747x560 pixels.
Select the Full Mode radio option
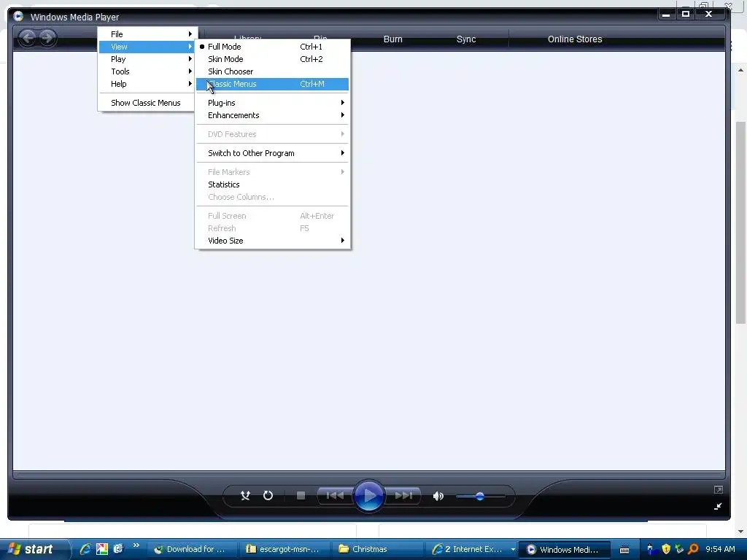click(273, 47)
